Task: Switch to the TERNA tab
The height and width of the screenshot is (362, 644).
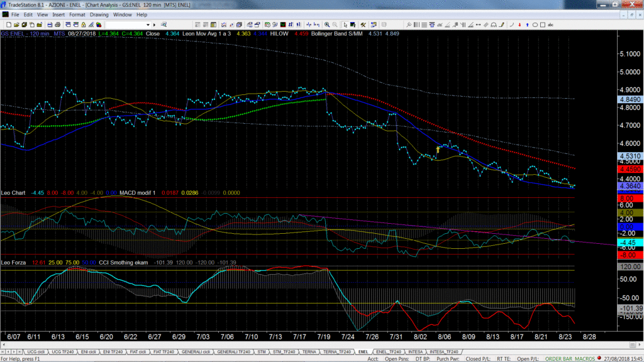Action: pos(309,352)
